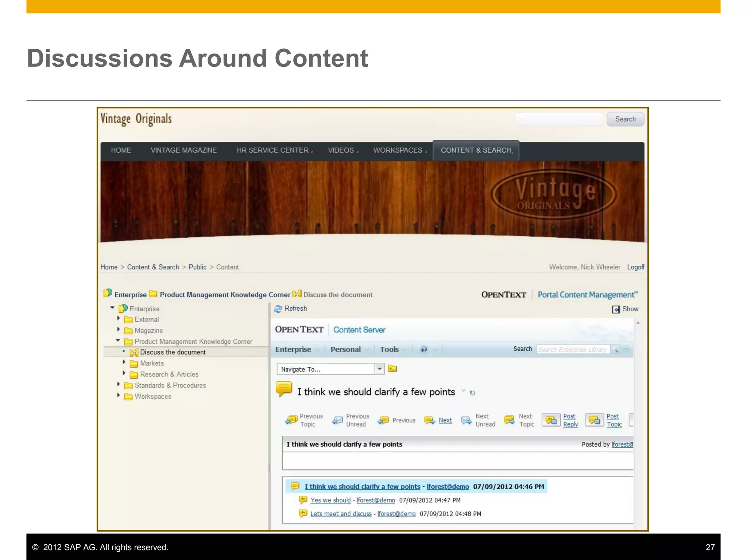747x560 pixels.
Task: Click the Enterprise globe icon in tree
Action: (x=123, y=308)
